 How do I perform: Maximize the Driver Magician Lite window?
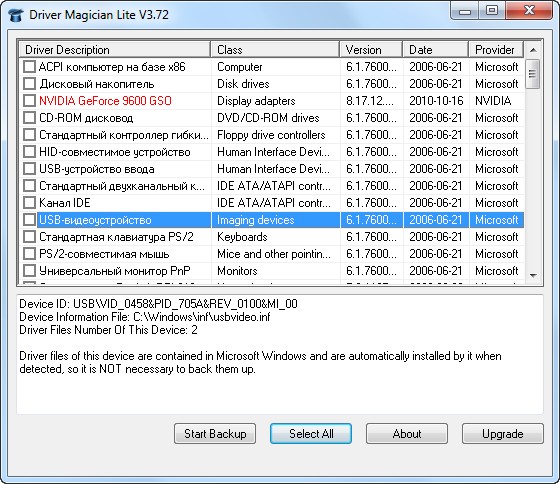tap(492, 11)
